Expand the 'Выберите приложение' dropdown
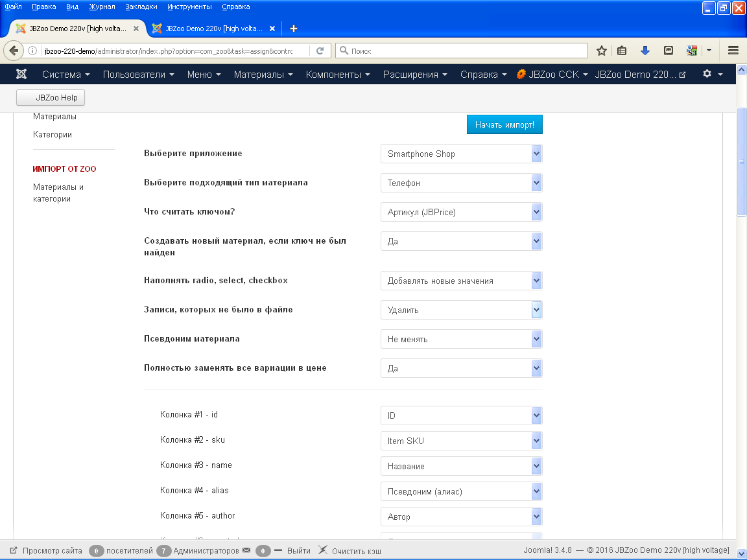Viewport: 747px width, 560px height. [x=461, y=154]
